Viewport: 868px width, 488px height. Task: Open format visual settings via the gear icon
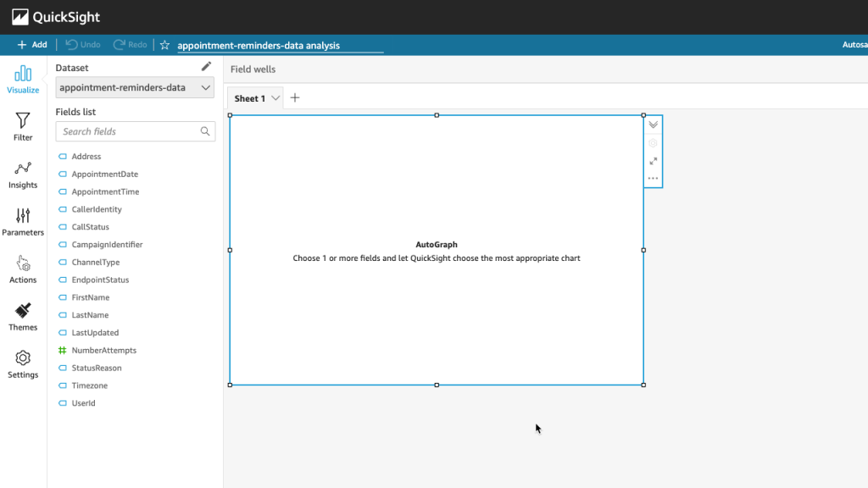tap(653, 142)
